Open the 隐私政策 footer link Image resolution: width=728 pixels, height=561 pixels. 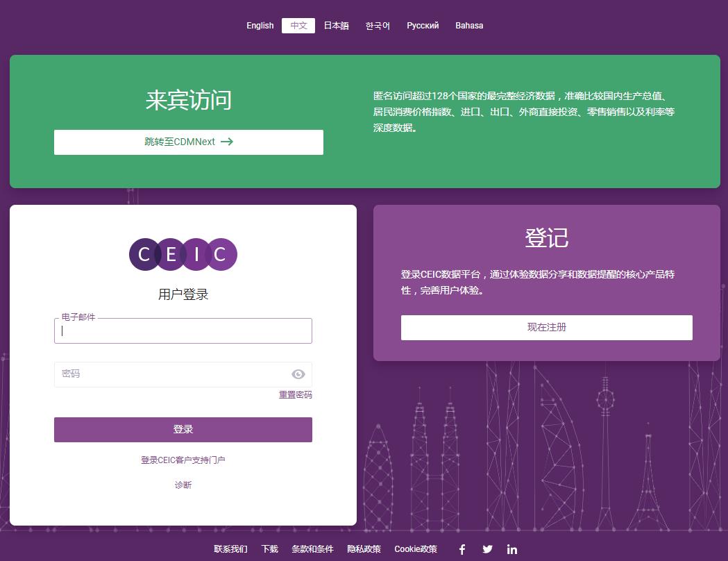(364, 549)
